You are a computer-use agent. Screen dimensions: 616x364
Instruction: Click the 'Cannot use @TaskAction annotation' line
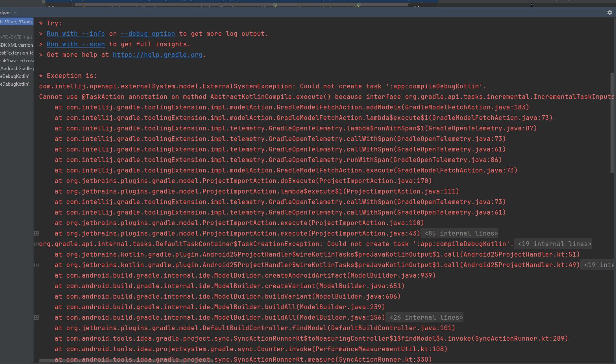326,97
